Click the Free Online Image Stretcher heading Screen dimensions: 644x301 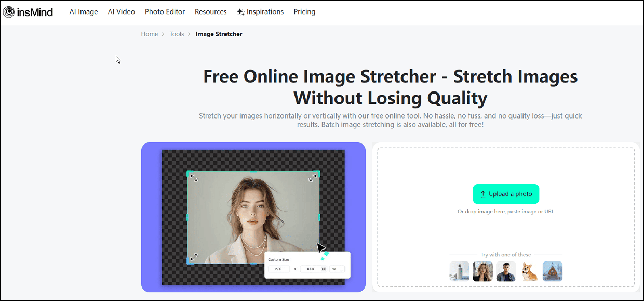(x=391, y=87)
